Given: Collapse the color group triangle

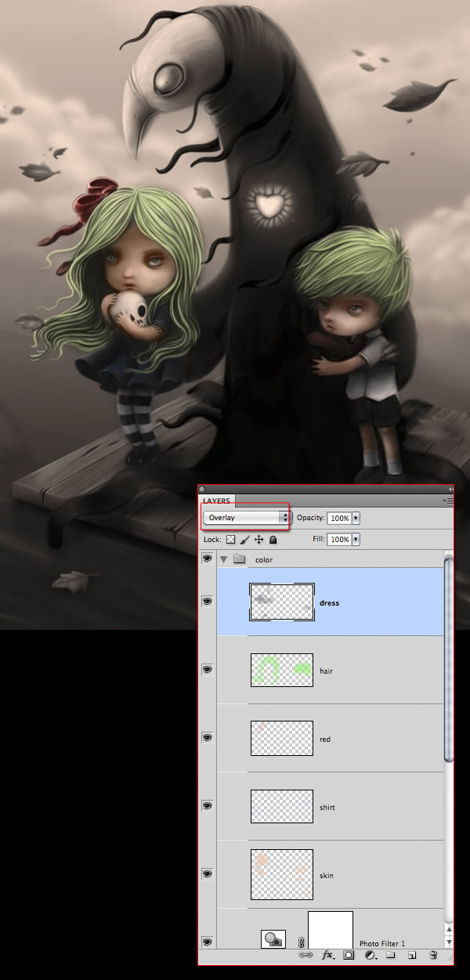Looking at the screenshot, I should [x=224, y=559].
